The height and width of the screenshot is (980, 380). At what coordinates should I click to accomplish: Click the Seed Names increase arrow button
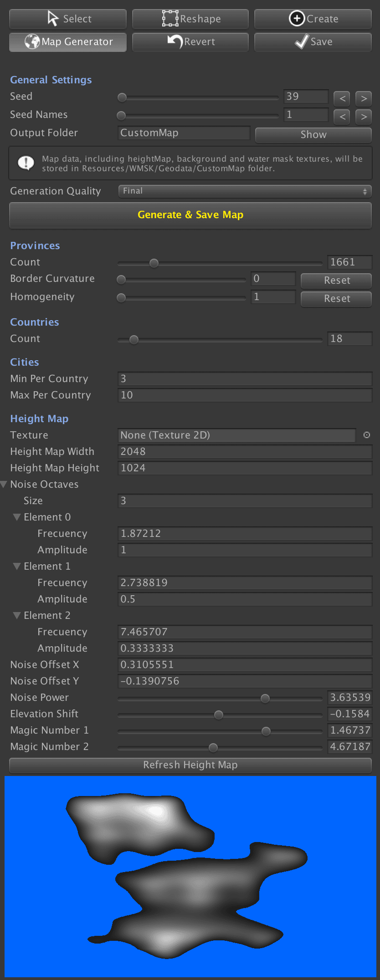pyautogui.click(x=364, y=117)
